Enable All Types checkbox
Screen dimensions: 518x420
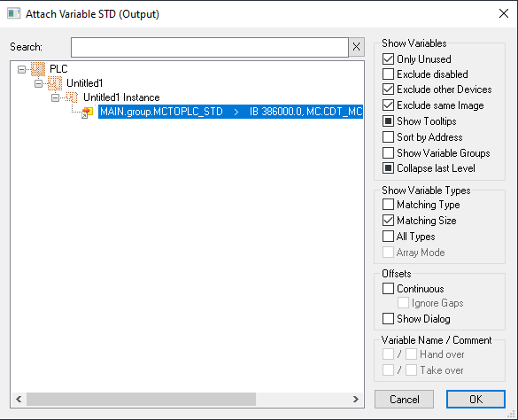coord(388,236)
